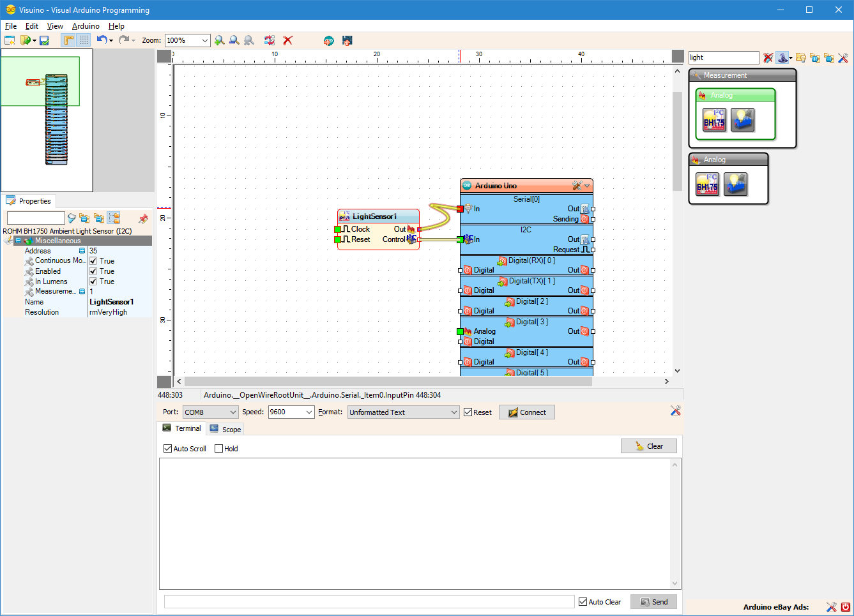
Task: Open the Port COM8 dropdown
Action: pyautogui.click(x=210, y=412)
